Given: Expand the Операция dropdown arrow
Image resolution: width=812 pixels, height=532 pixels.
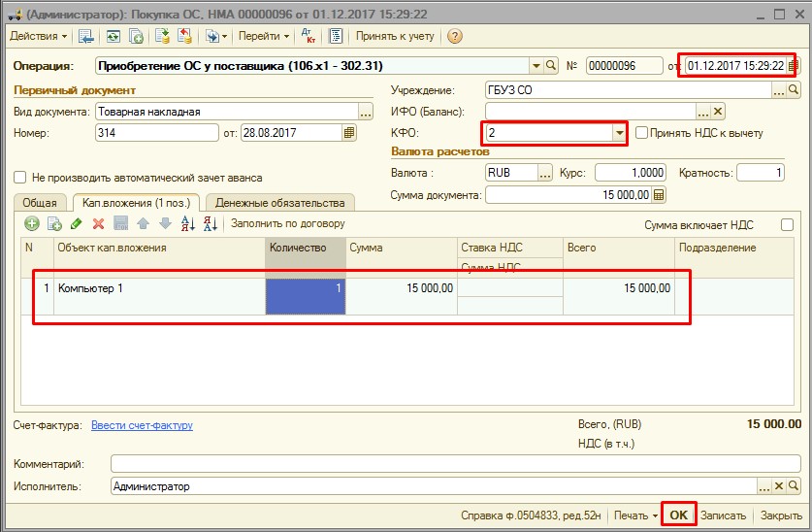Looking at the screenshot, I should point(536,66).
